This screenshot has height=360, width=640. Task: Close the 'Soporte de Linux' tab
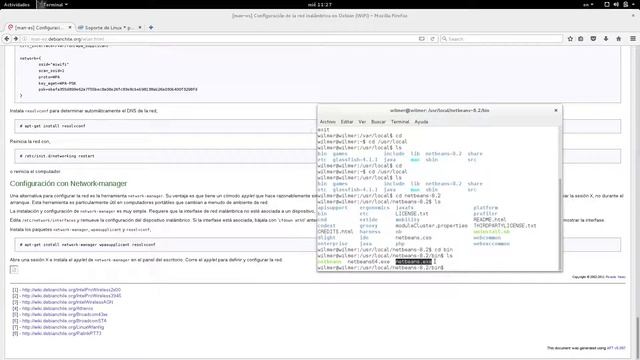140,27
